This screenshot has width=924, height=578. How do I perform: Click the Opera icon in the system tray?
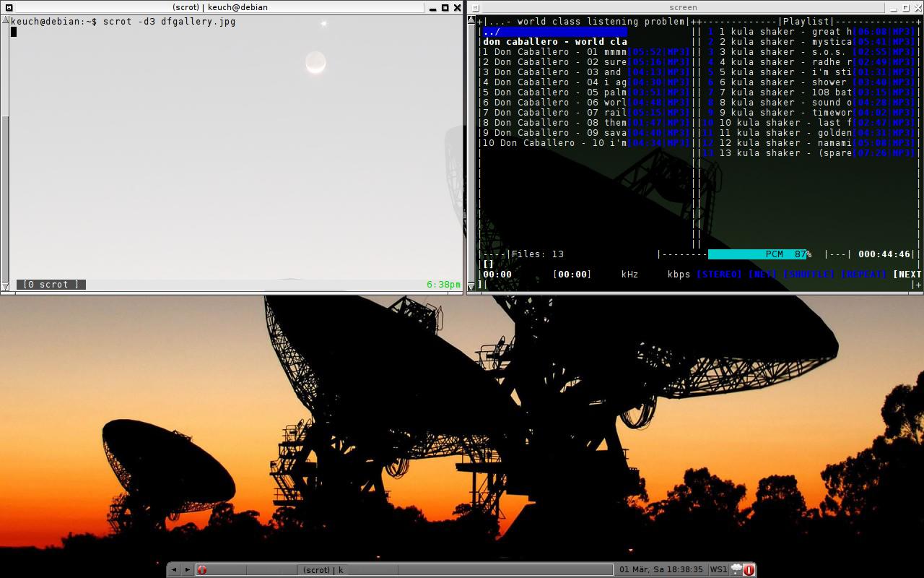tap(749, 569)
